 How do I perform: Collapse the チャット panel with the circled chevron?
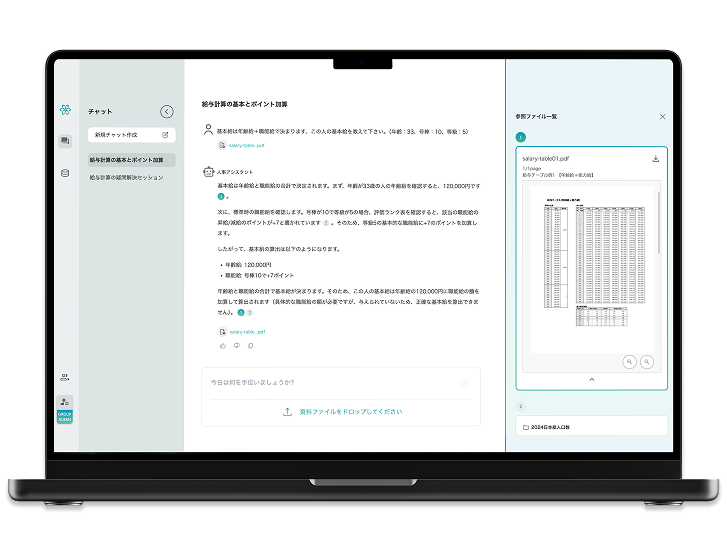pos(167,112)
